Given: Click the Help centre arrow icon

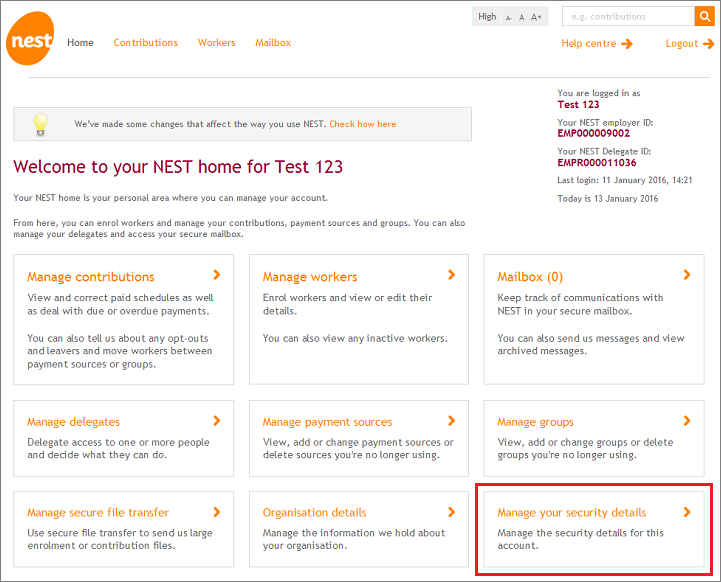Looking at the screenshot, I should 627,44.
